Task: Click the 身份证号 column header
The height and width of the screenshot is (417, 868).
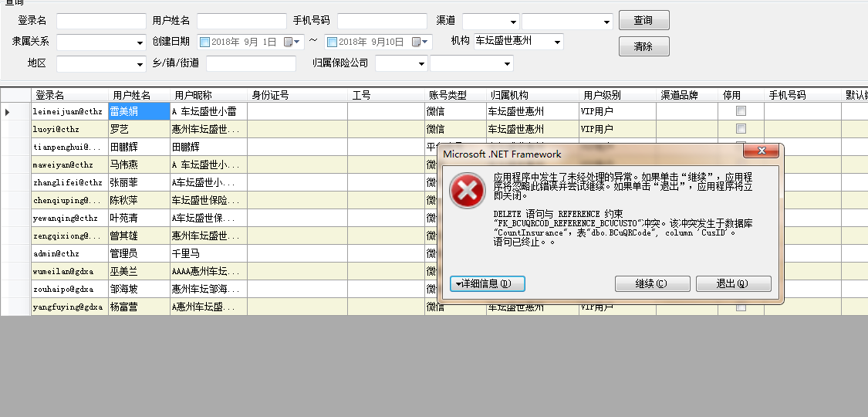Action: (297, 95)
